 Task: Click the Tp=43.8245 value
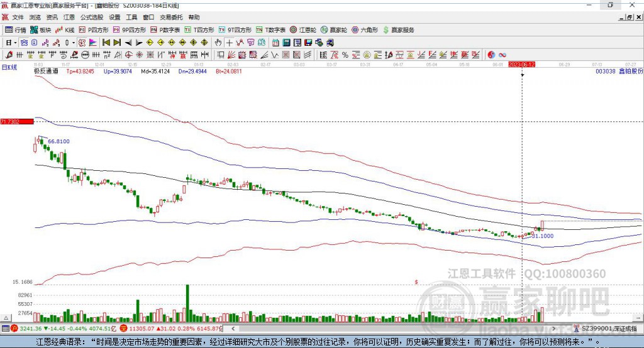tap(80, 72)
